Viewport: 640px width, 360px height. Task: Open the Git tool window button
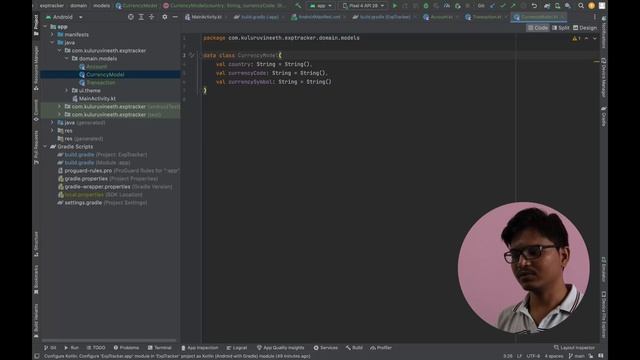point(50,348)
